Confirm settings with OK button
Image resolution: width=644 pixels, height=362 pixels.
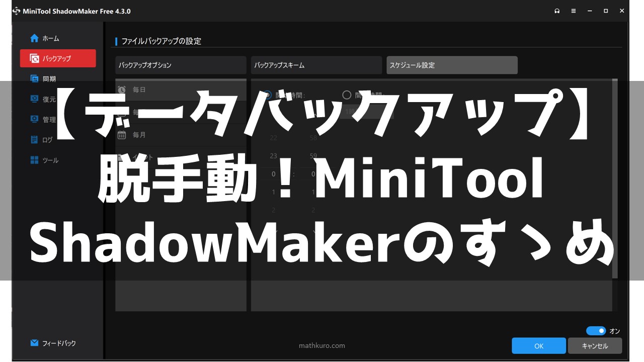click(x=539, y=346)
